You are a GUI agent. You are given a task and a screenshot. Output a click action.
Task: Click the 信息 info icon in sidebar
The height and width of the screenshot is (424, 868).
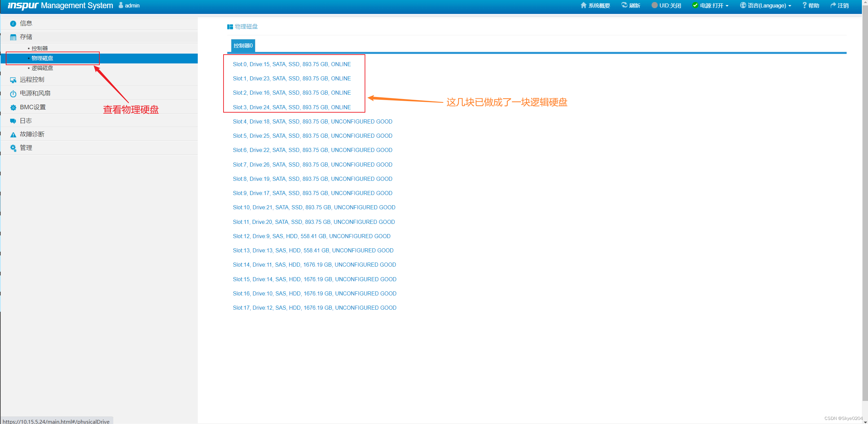pos(13,23)
